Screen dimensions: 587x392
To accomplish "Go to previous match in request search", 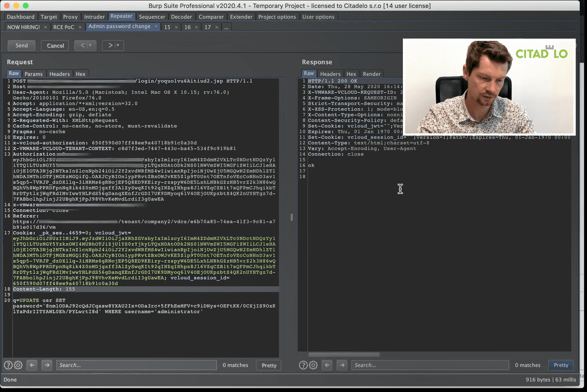I will point(32,365).
